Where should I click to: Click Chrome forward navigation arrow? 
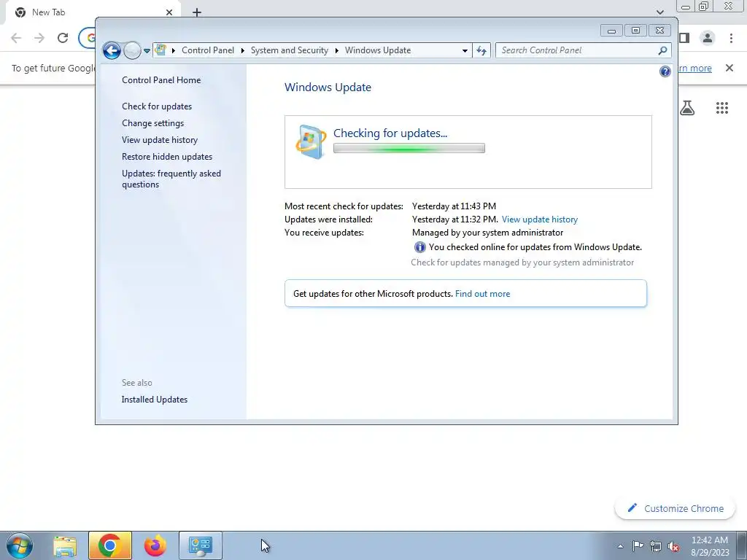tap(39, 38)
